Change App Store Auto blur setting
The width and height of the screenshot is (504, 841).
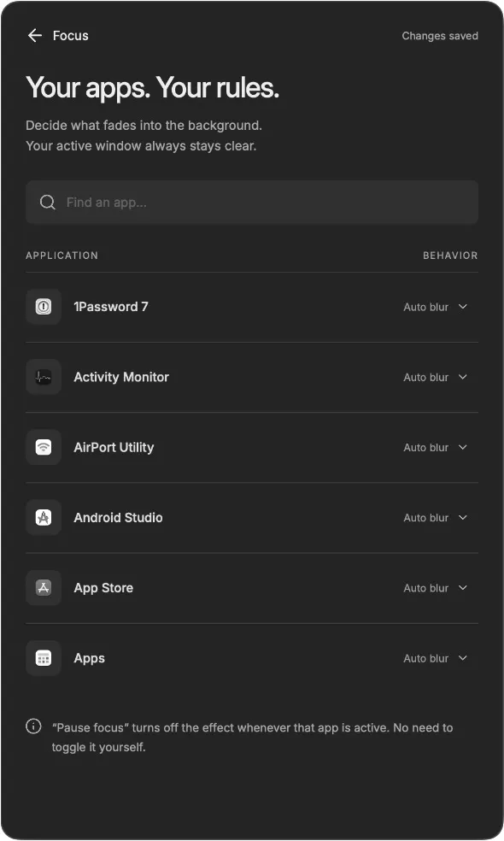436,588
